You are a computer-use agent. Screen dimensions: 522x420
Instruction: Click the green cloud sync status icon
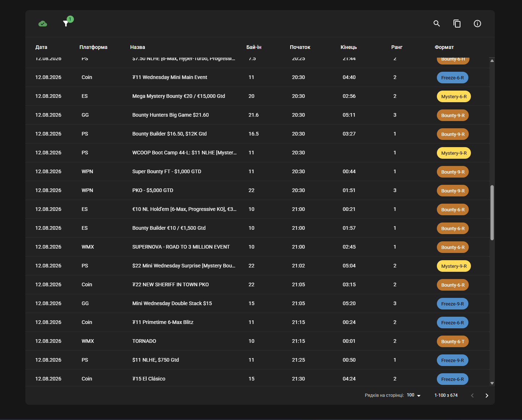click(x=43, y=24)
